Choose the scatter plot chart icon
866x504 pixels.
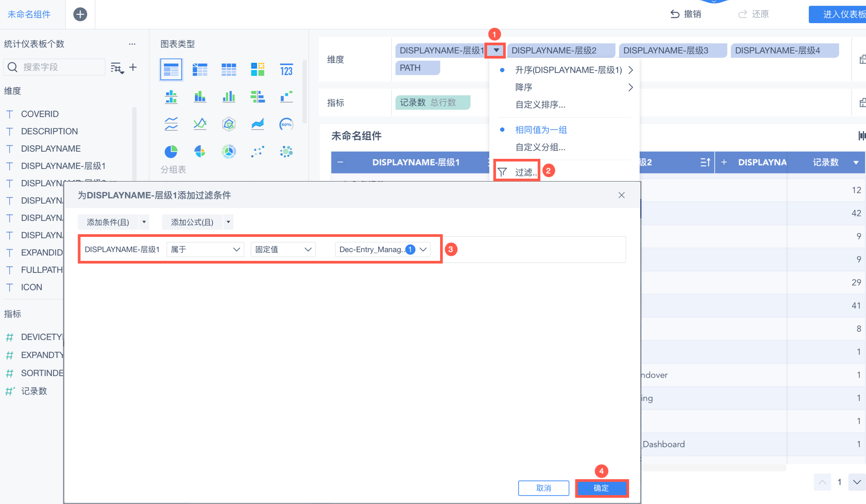click(257, 152)
